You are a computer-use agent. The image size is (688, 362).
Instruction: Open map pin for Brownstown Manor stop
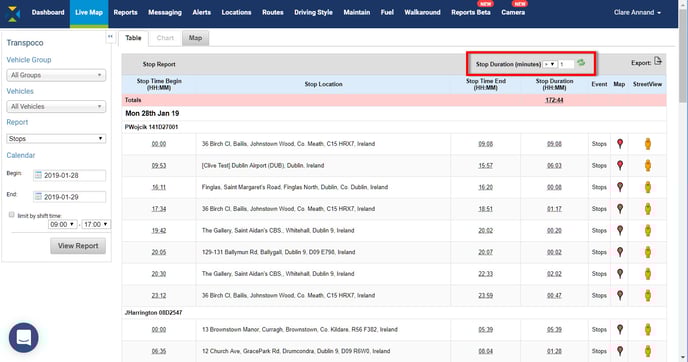620,329
